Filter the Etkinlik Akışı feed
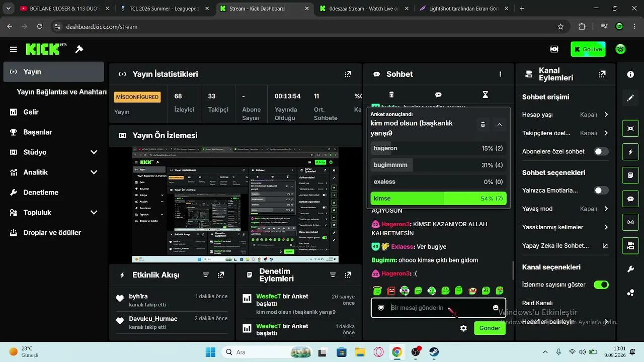The height and width of the screenshot is (362, 644). click(x=206, y=275)
